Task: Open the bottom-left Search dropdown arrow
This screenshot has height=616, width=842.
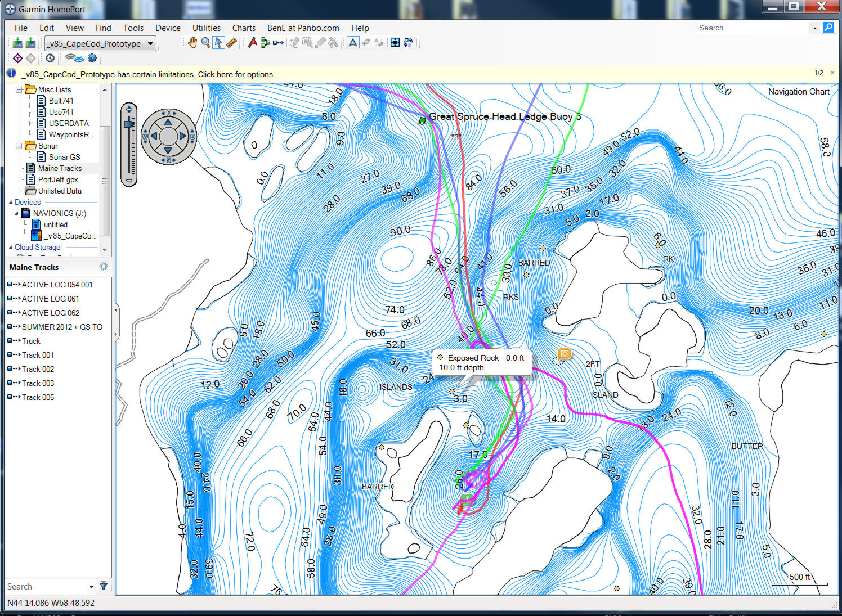Action: pyautogui.click(x=91, y=587)
